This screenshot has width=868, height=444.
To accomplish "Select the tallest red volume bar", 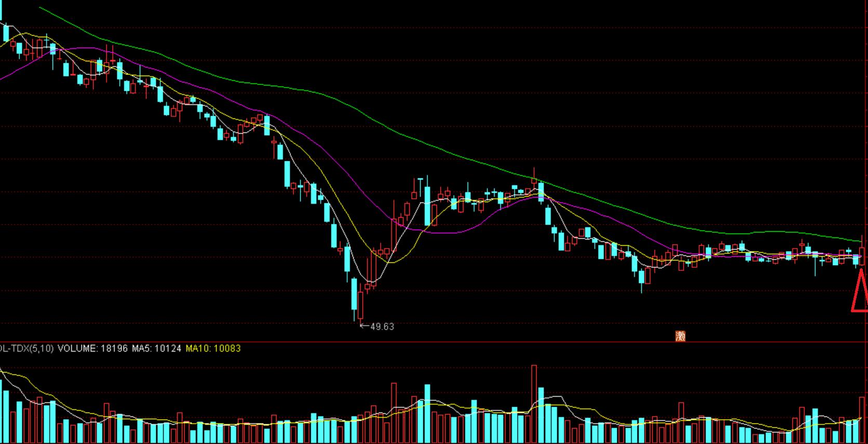I will pyautogui.click(x=534, y=405).
